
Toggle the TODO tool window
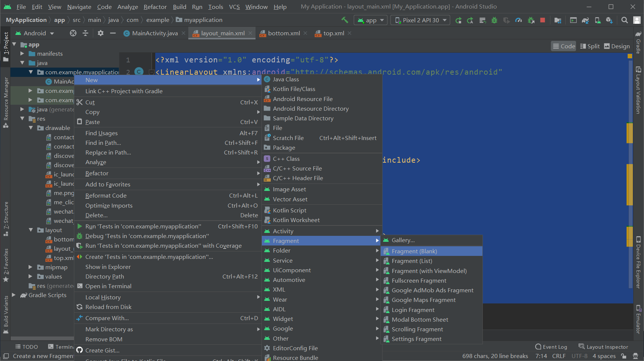26,347
